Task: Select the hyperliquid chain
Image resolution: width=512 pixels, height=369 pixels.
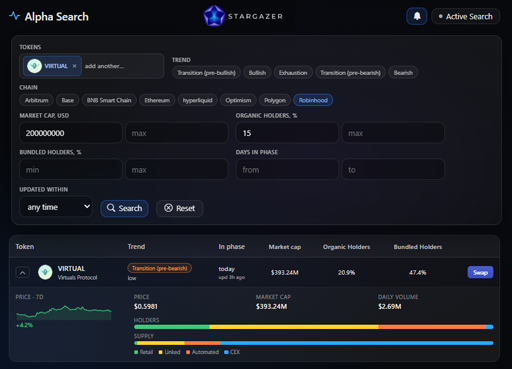Action: click(x=197, y=100)
